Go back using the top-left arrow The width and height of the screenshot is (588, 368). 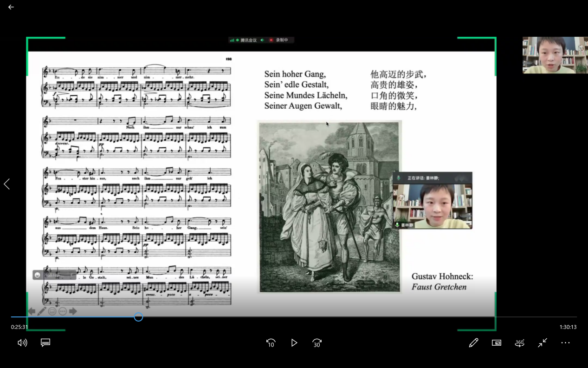click(11, 7)
